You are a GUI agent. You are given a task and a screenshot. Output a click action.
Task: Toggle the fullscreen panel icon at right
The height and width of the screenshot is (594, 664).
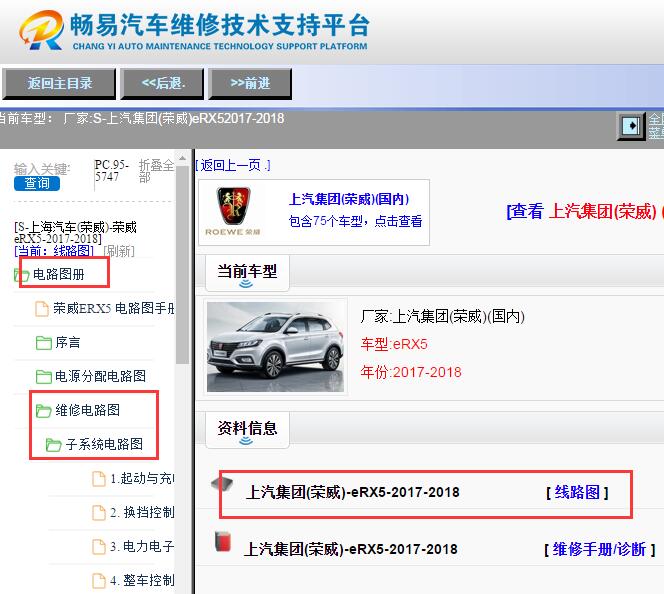point(631,126)
